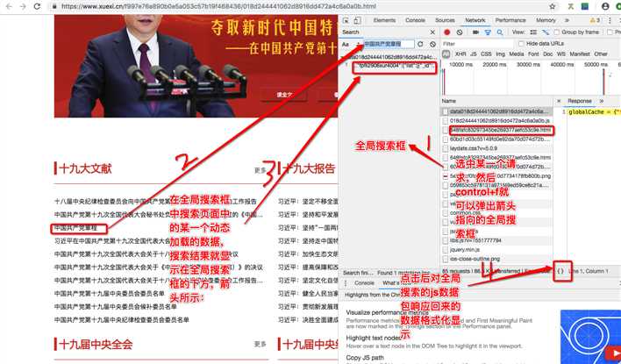This screenshot has height=364, width=621.
Task: Clear the network log
Action: [x=460, y=32]
